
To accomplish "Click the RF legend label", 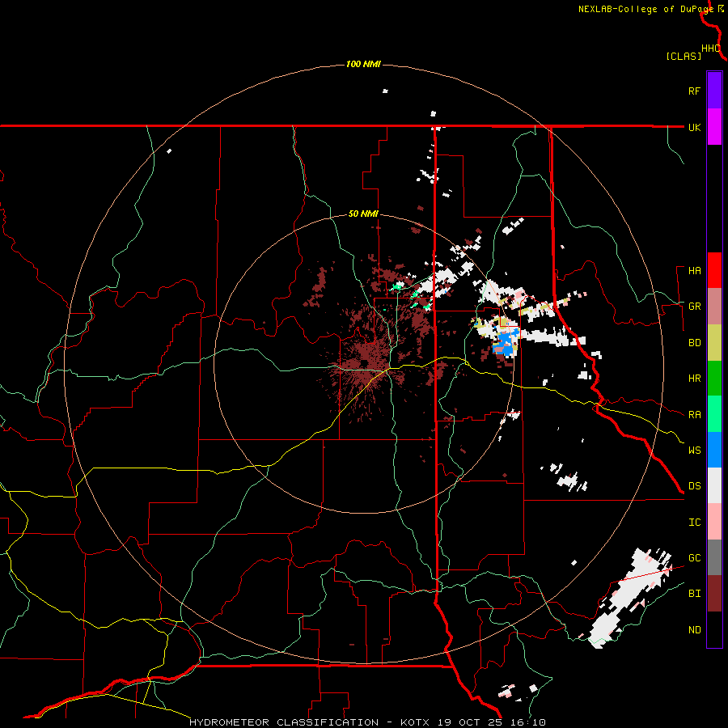I will point(694,91).
